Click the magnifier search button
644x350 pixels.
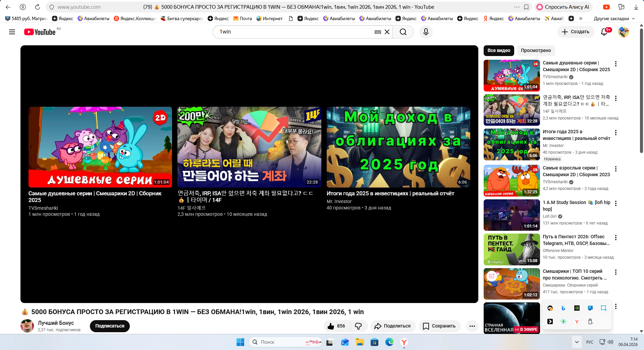pyautogui.click(x=403, y=32)
